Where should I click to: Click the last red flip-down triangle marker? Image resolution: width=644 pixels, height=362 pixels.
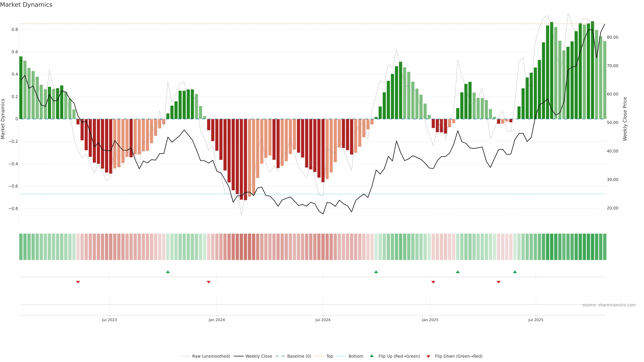coord(498,282)
